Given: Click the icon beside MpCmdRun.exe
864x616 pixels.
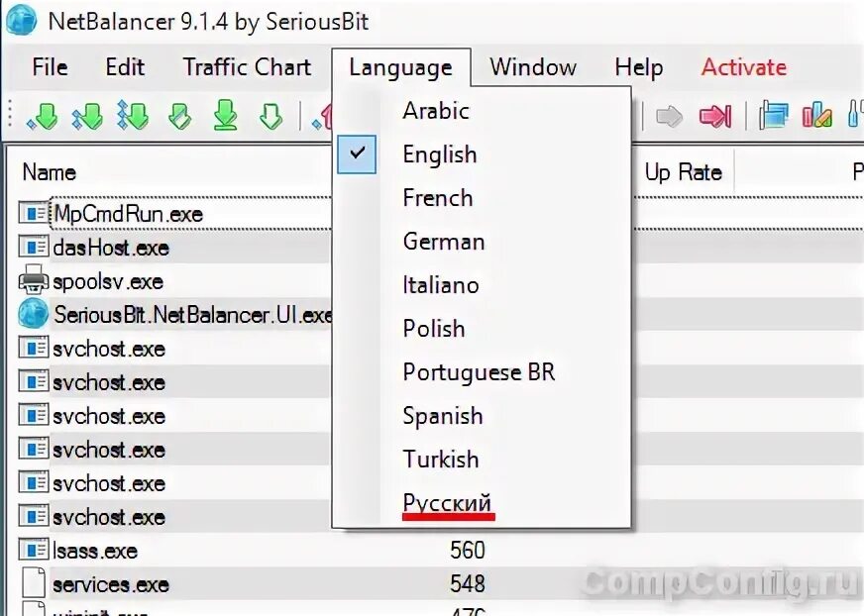Looking at the screenshot, I should pos(34,213).
